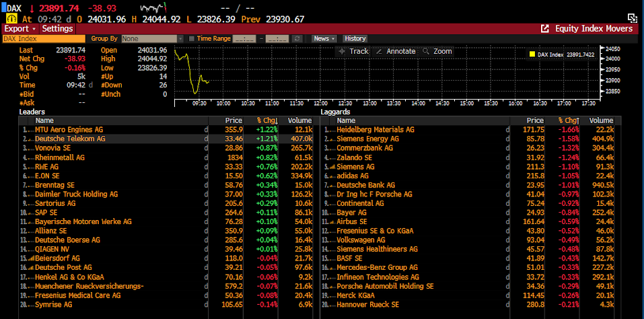Open the Export dropdown menu

20,29
